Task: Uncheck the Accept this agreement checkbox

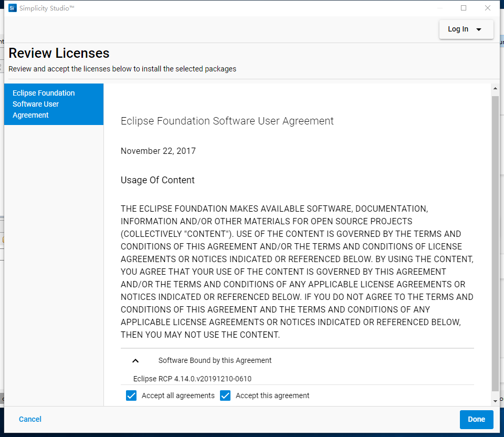Action: (x=225, y=396)
